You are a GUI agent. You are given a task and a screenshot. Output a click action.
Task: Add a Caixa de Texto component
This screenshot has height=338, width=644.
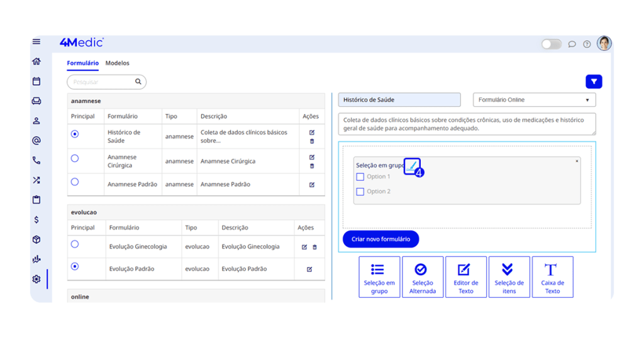click(x=552, y=276)
